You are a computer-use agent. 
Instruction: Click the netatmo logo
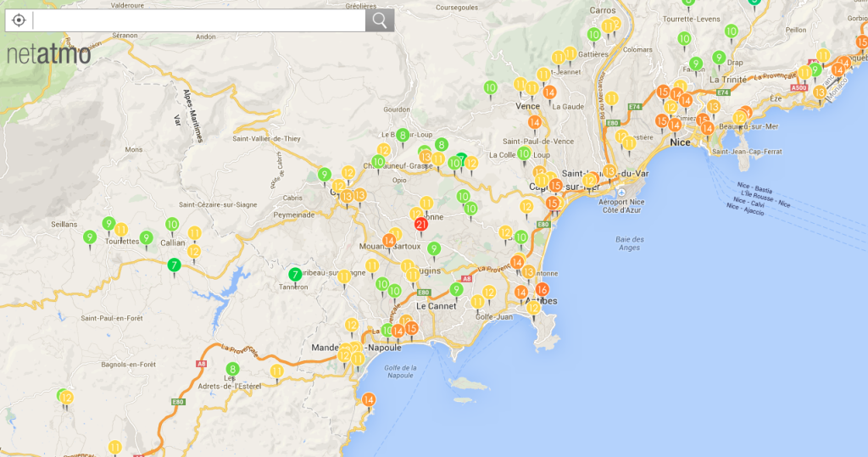point(47,55)
